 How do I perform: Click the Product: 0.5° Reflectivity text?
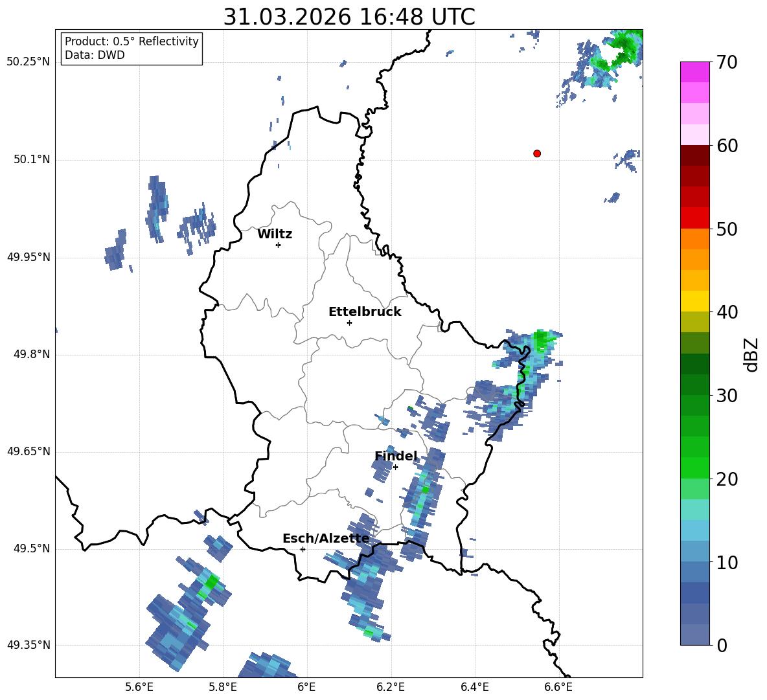coord(132,41)
